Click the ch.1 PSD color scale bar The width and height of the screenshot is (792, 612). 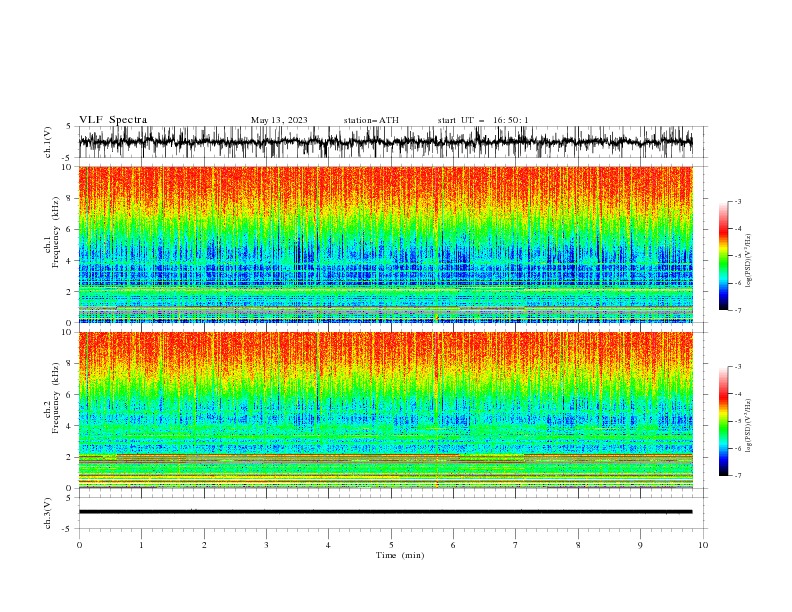tap(723, 256)
